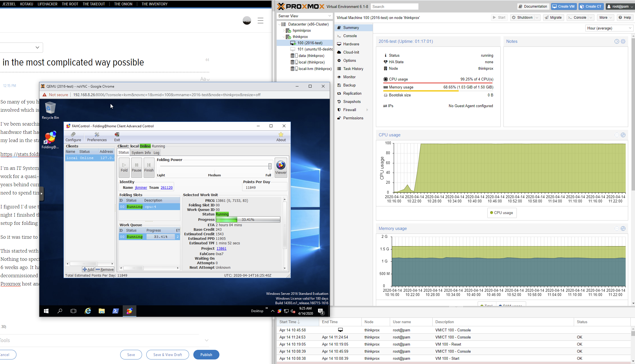Click the Notes gear edit icon
Image resolution: width=635 pixels, height=364 pixels.
pyautogui.click(x=623, y=41)
